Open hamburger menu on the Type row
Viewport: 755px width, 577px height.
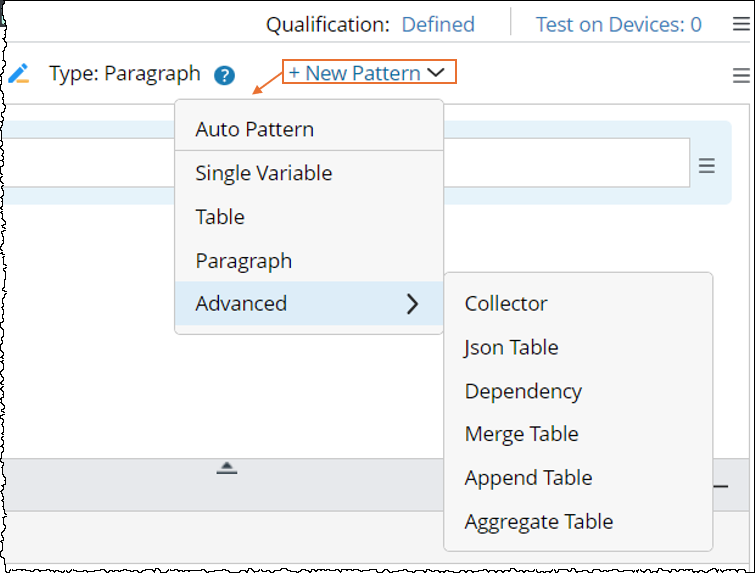(x=741, y=75)
